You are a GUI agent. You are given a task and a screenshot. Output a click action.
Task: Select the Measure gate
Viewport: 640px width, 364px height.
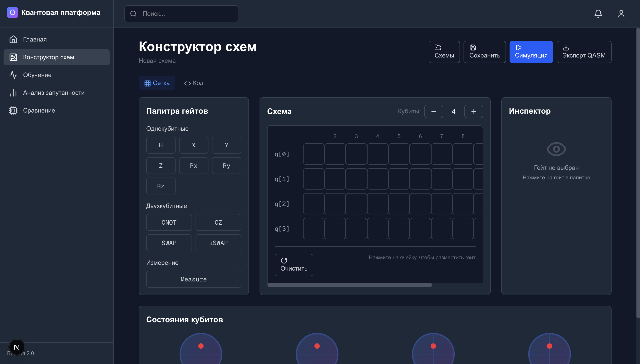coord(194,279)
